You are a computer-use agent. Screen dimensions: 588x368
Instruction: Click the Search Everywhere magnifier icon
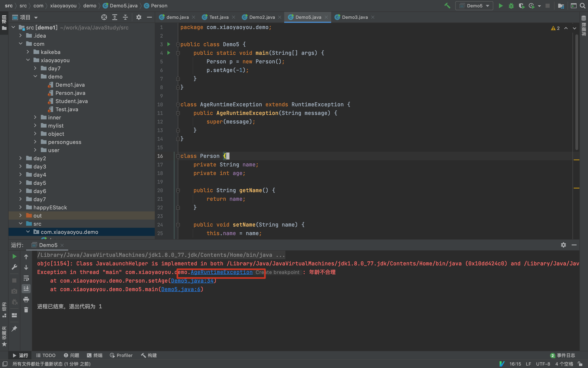point(582,6)
